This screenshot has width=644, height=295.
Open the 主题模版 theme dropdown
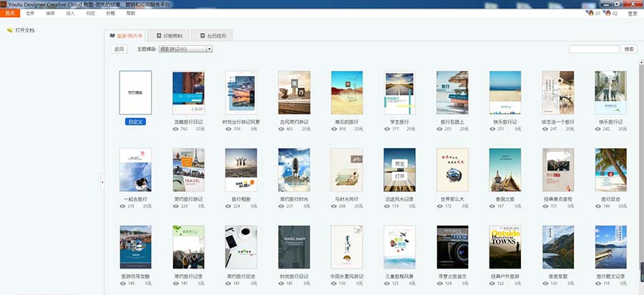point(185,49)
